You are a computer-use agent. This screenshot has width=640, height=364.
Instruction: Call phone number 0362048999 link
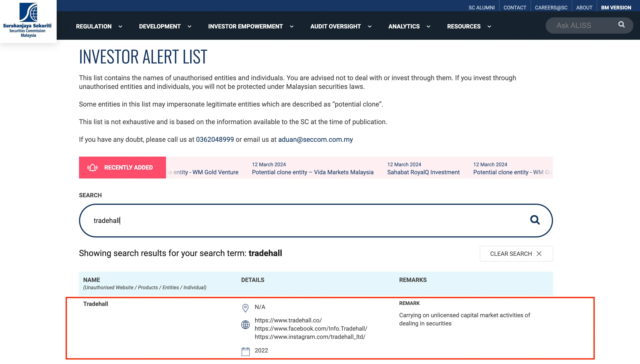tap(215, 139)
